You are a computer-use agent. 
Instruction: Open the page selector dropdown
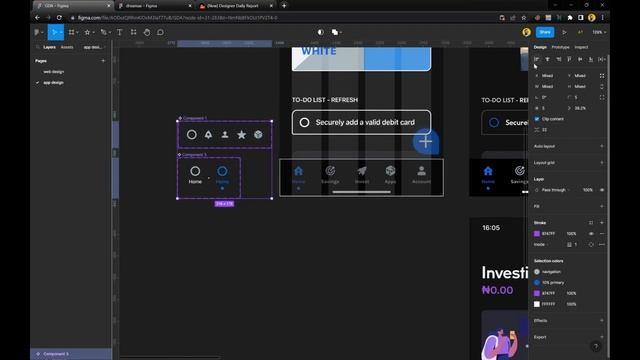(x=93, y=47)
